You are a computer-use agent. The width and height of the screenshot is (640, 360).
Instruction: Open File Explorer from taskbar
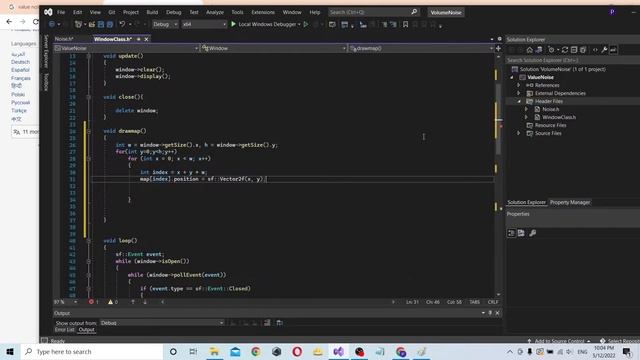tap(214, 351)
